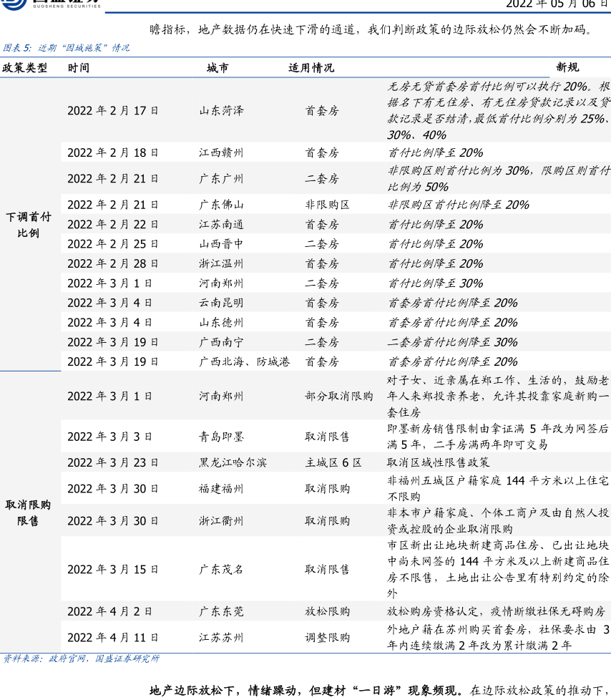
Task: Click the city cell '福建福州'
Action: 221,489
